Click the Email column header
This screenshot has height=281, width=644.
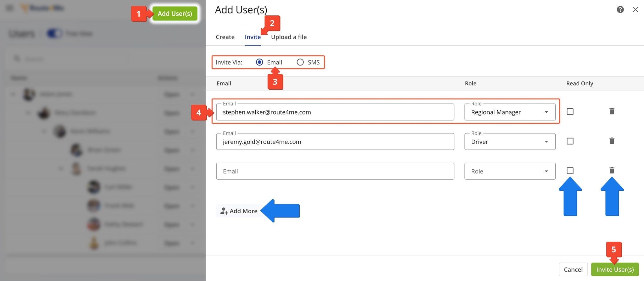(x=224, y=83)
